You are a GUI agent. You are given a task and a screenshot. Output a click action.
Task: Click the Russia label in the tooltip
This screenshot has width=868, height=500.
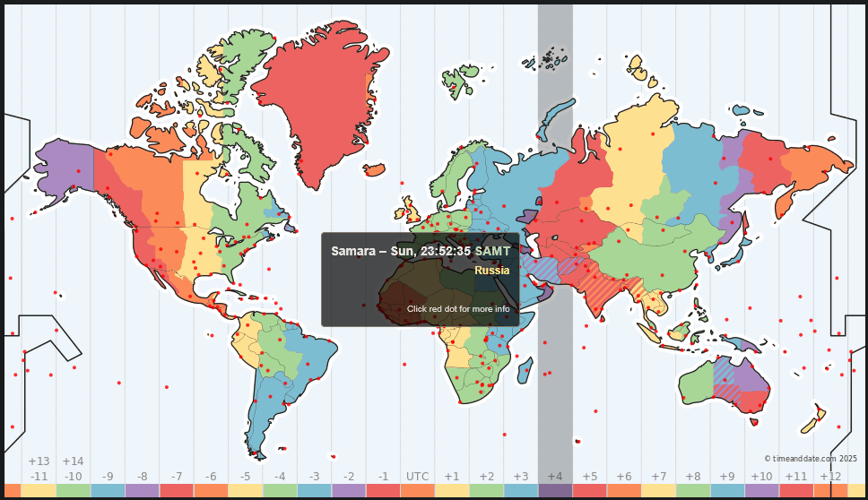tap(491, 271)
